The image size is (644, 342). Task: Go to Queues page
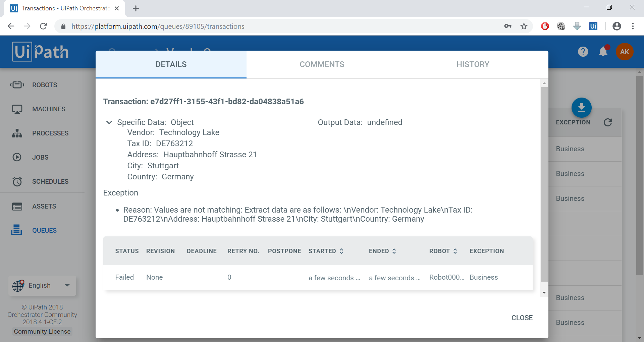click(45, 231)
